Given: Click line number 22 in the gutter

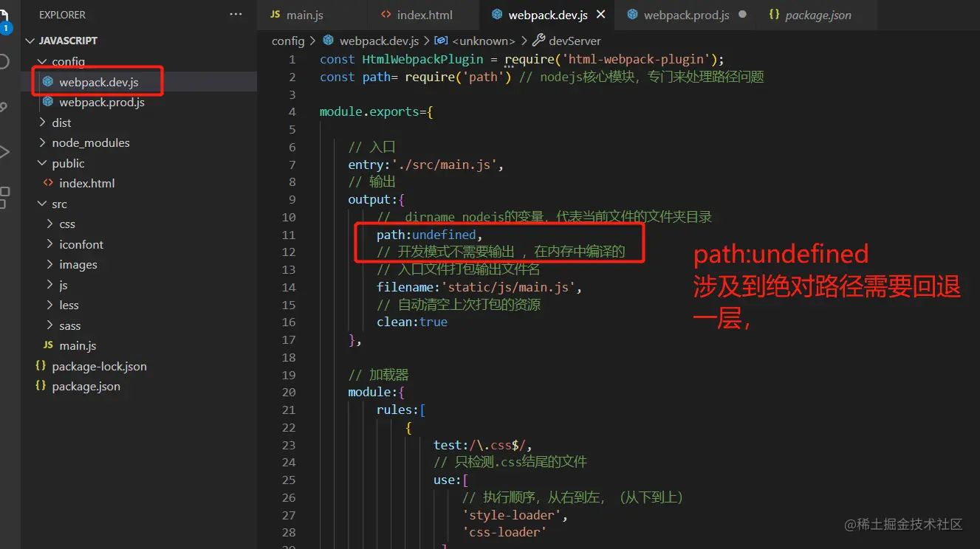Looking at the screenshot, I should (x=289, y=427).
